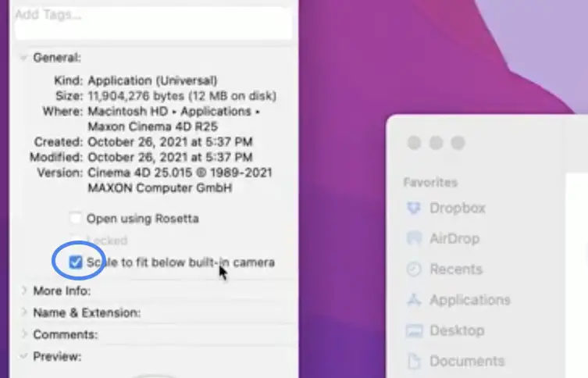Close the Finder window using leftmost button

click(x=415, y=143)
